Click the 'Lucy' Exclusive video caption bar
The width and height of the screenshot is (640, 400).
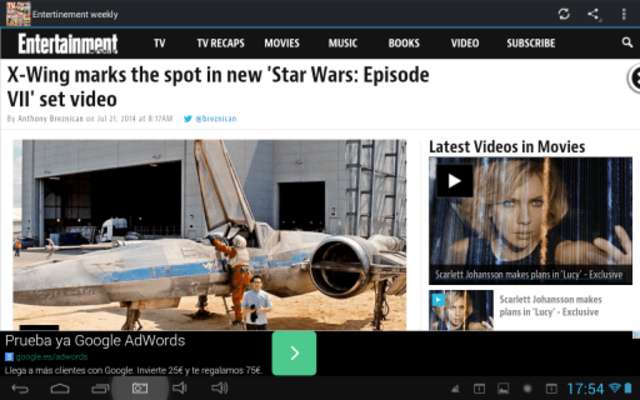tap(530, 275)
